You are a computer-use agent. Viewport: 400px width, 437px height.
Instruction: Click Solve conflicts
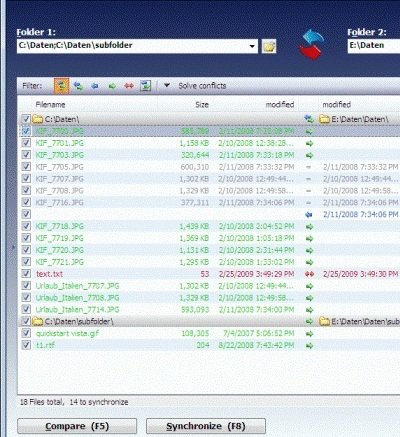tap(202, 86)
